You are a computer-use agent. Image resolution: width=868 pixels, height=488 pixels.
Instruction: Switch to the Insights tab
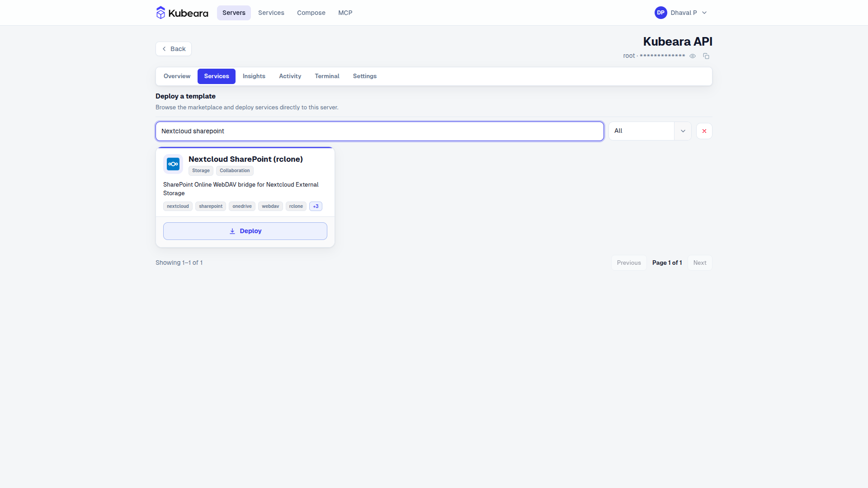coord(254,76)
